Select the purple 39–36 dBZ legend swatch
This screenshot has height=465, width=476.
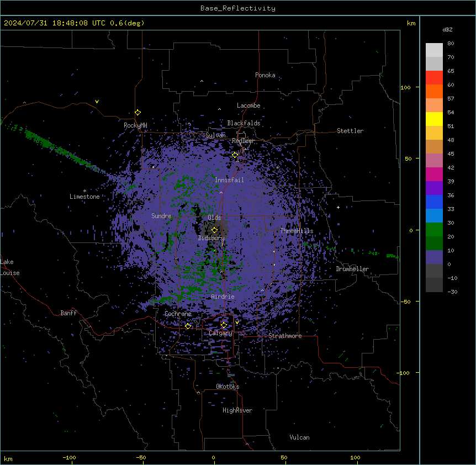pos(434,188)
